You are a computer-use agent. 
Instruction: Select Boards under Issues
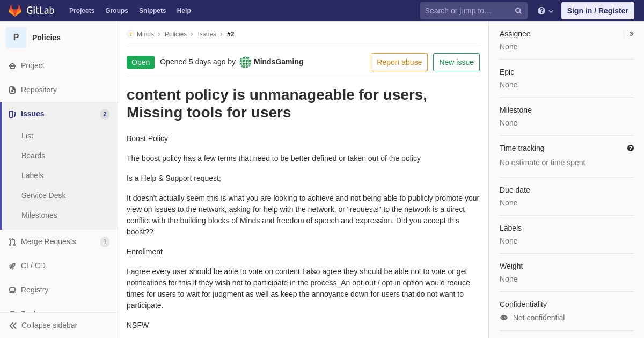pyautogui.click(x=33, y=156)
